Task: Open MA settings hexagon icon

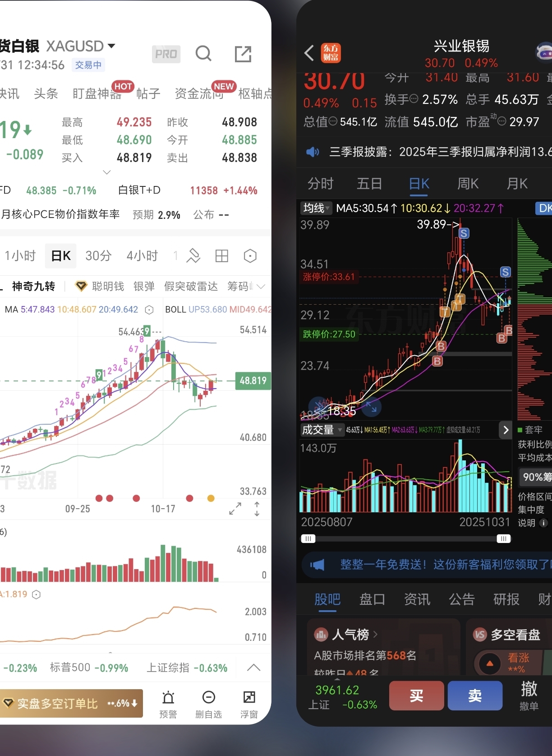Action: [x=149, y=310]
